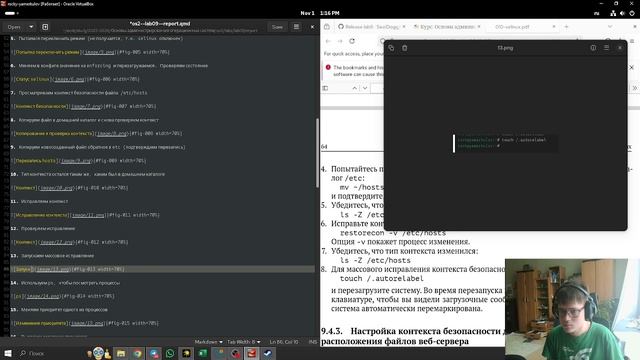The image size is (640, 360).
Task: Go forward in the browser
Action: pos(340,41)
